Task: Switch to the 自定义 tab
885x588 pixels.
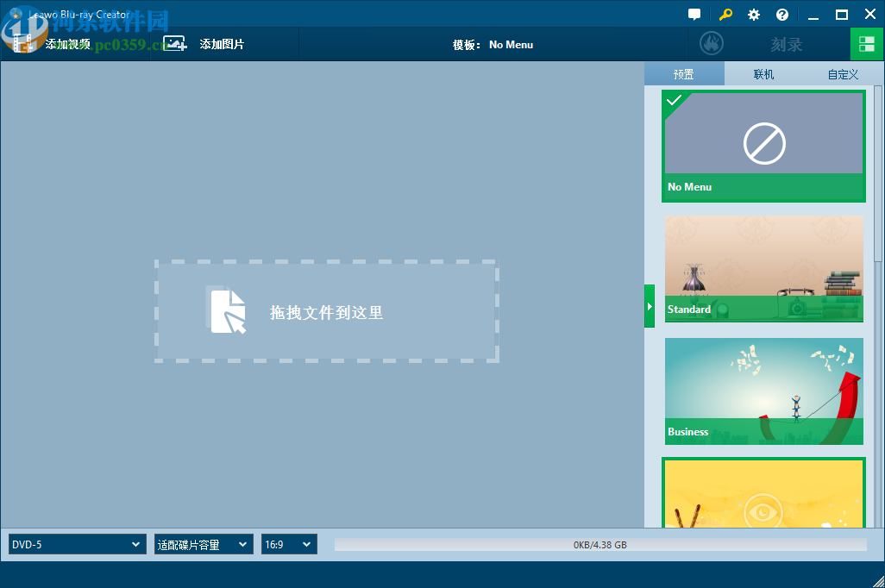Action: click(x=841, y=74)
